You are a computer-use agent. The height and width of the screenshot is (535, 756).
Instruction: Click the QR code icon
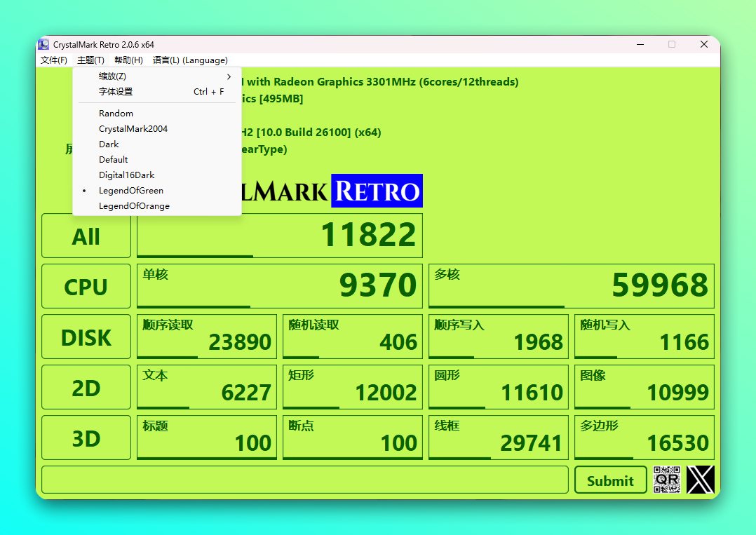pos(667,480)
